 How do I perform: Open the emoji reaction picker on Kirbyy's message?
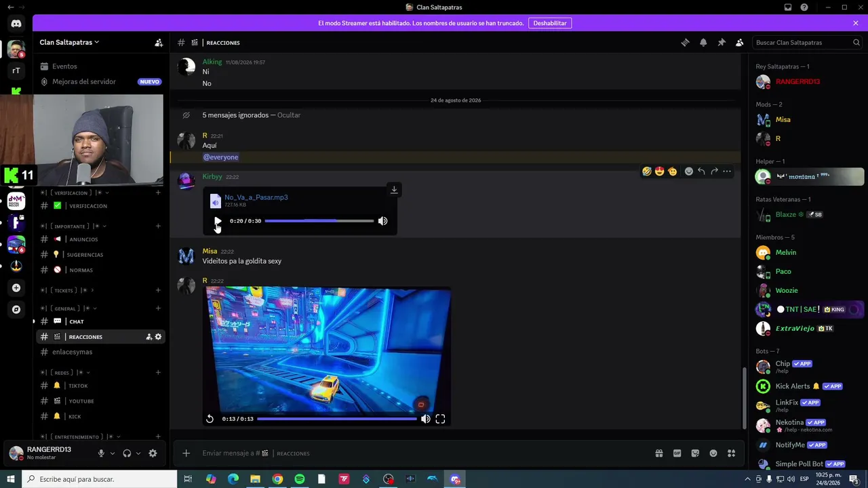click(x=688, y=171)
